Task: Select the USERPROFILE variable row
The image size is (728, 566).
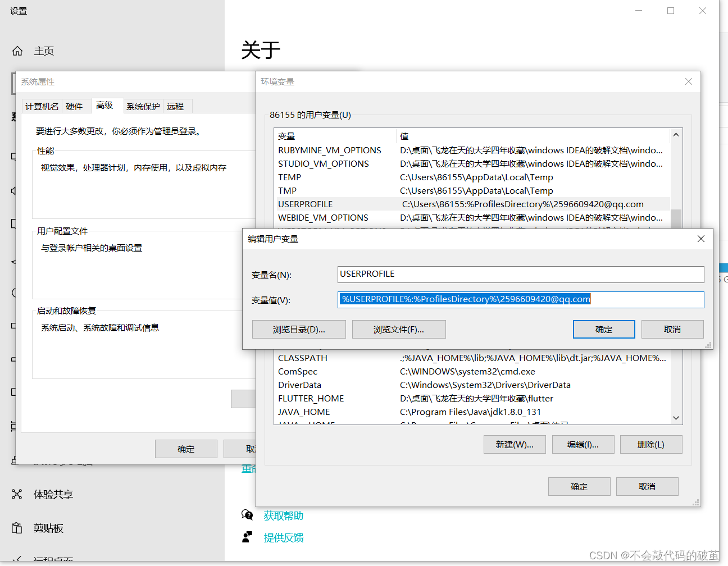Action: pyautogui.click(x=472, y=204)
